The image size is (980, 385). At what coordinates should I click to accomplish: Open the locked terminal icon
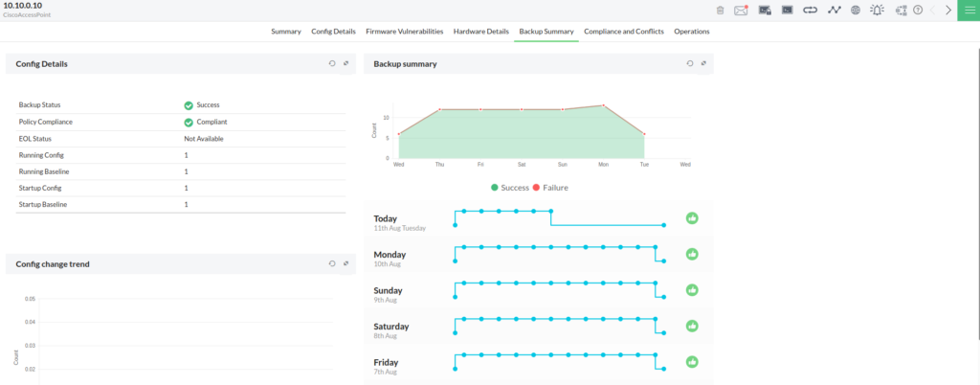[x=765, y=11]
